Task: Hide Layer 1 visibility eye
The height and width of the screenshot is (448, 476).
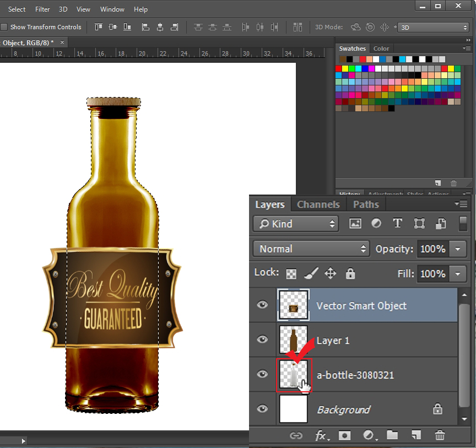Action: [x=262, y=339]
